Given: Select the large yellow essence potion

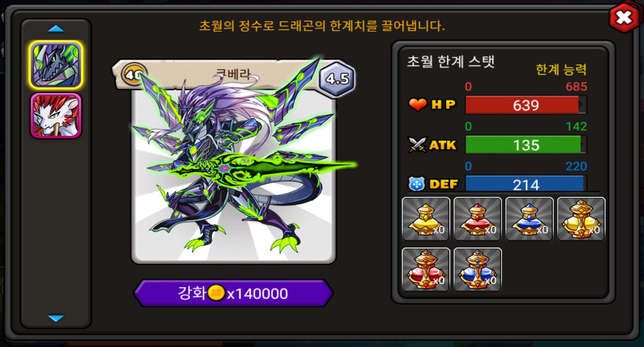Looking at the screenshot, I should pyautogui.click(x=581, y=219).
